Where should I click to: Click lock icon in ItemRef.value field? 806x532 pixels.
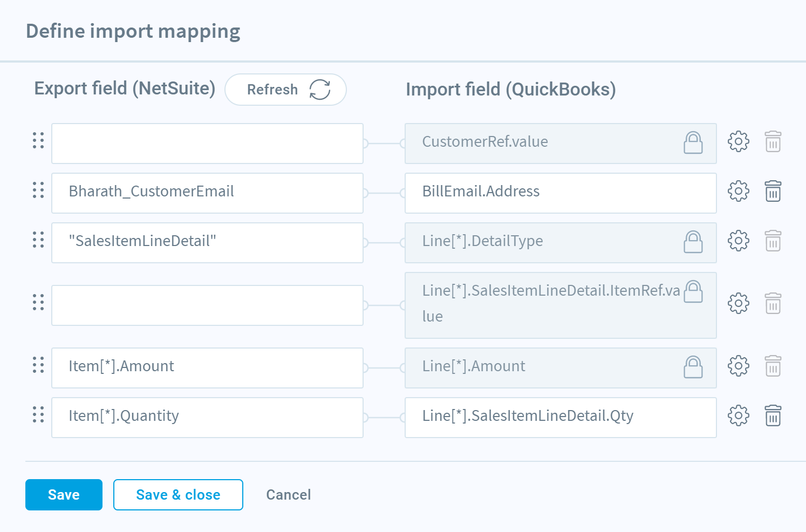693,291
